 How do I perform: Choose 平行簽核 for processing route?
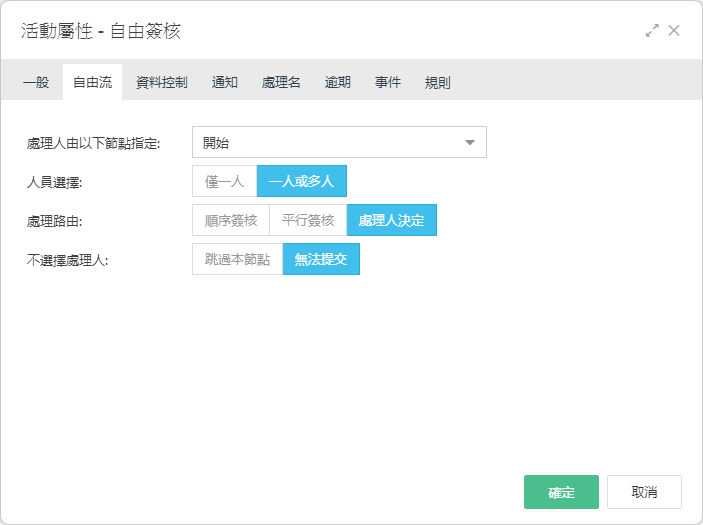pos(308,220)
